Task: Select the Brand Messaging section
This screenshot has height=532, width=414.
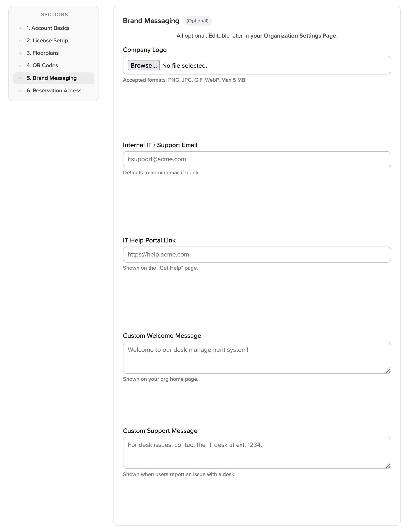Action: coord(51,78)
